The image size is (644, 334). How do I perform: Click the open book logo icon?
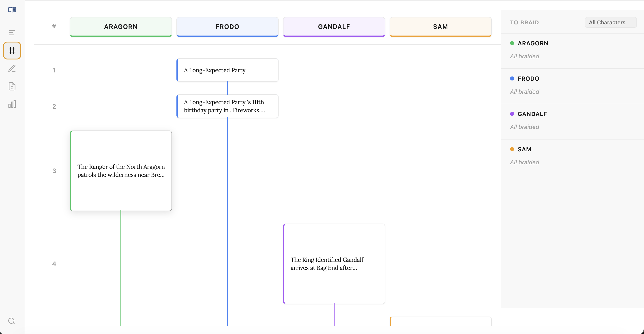click(12, 10)
